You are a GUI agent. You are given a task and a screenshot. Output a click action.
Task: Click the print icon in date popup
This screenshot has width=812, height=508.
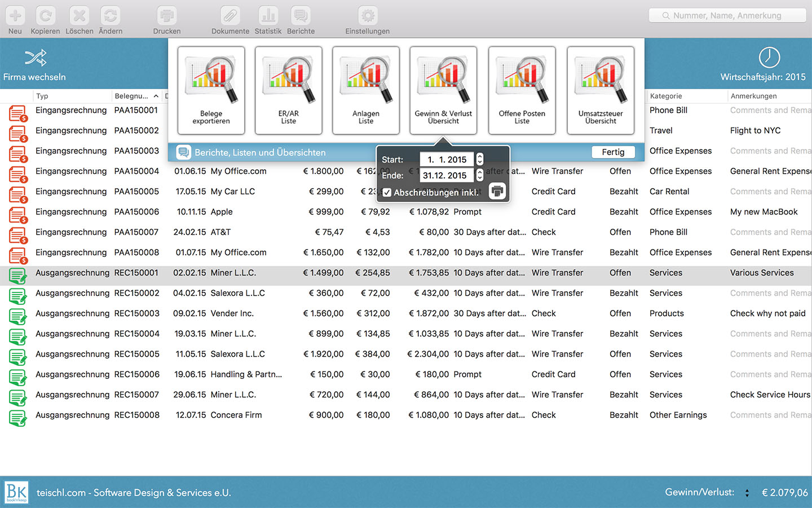tap(497, 191)
